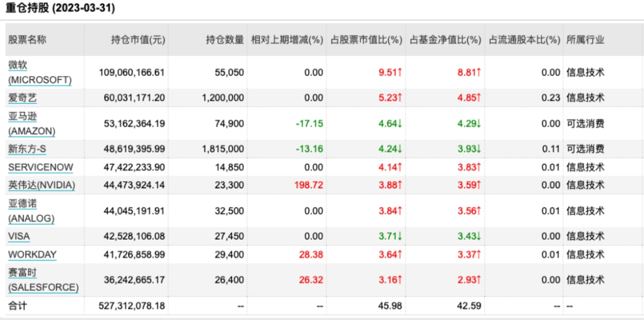
Task: Select Amazon market value 53,162,364.19
Action: tap(135, 124)
